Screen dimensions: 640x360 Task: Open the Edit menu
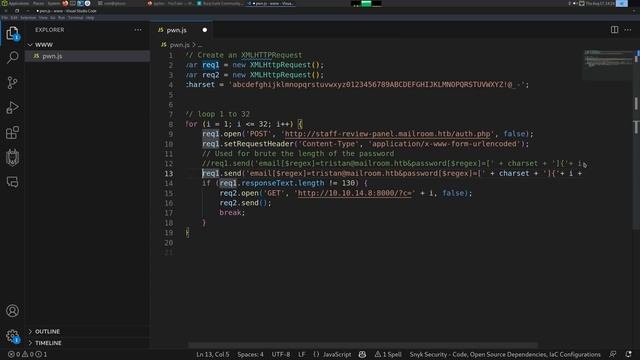pyautogui.click(x=14, y=18)
